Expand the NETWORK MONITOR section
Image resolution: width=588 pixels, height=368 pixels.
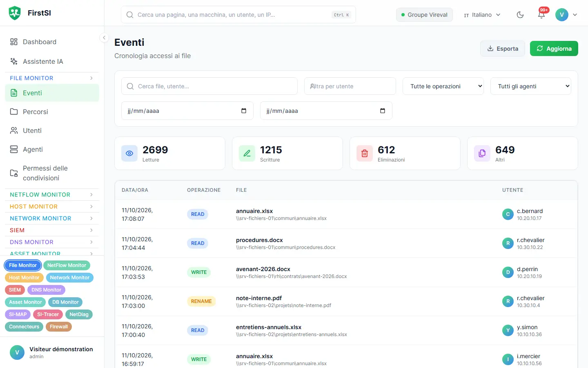pos(52,218)
